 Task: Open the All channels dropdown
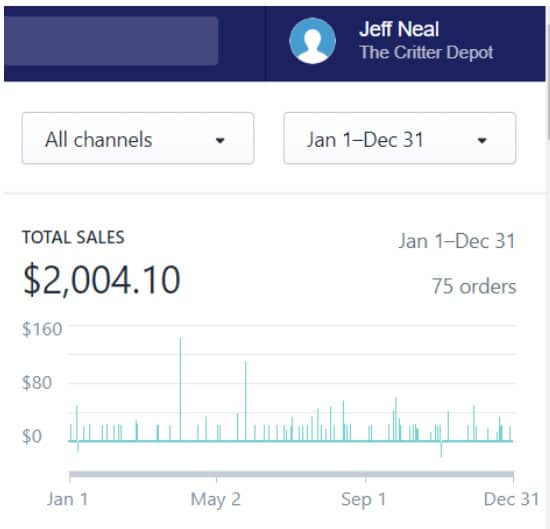coord(138,139)
